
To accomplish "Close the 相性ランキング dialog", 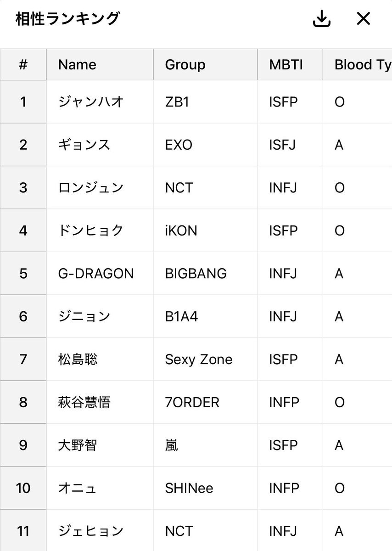I will tap(363, 19).
